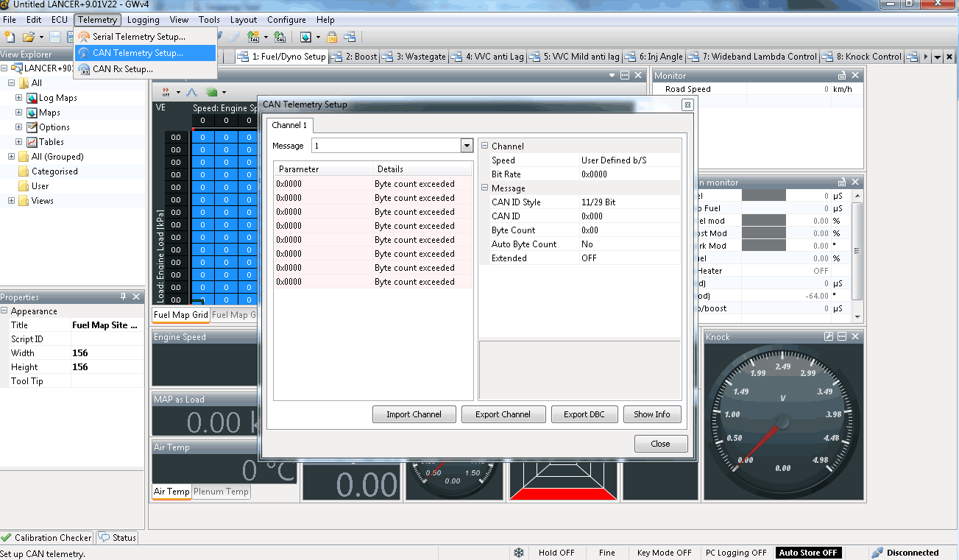Click the monitor panel vertical scrollbar
959x560 pixels.
click(x=857, y=250)
